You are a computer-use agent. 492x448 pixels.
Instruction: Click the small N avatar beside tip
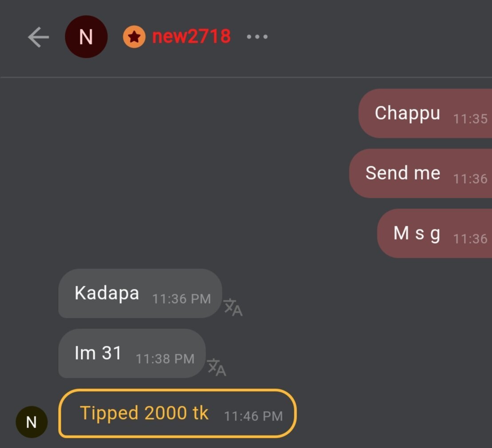(x=32, y=422)
